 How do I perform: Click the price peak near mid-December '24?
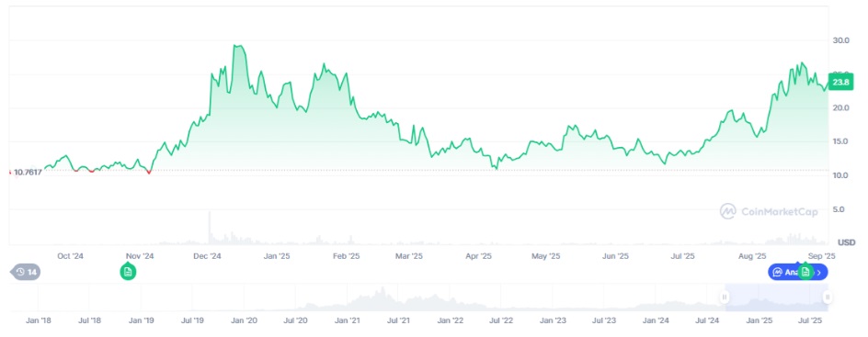238,46
